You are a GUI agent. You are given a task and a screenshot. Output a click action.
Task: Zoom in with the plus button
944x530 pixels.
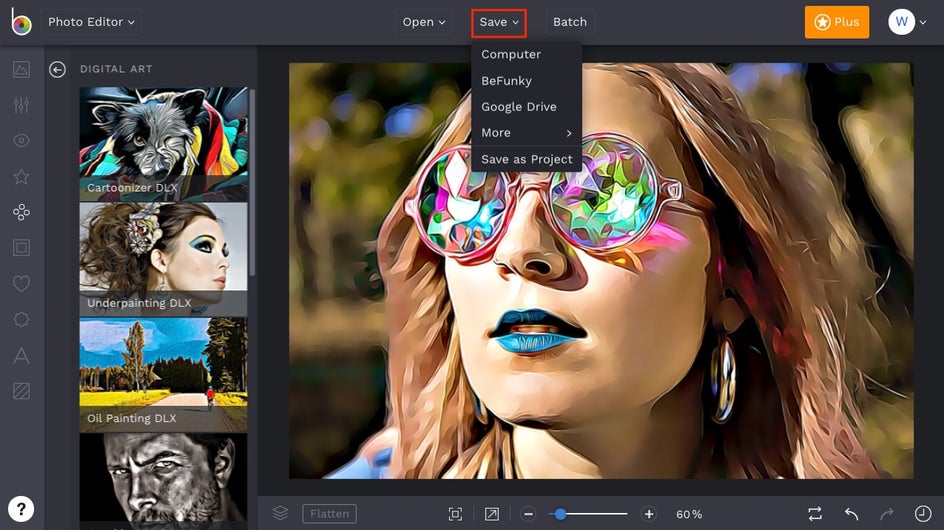point(648,514)
